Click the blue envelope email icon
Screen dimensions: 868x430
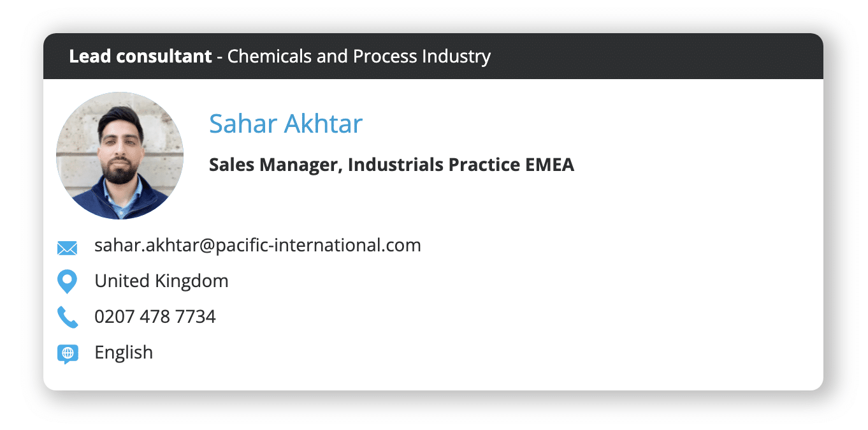click(x=67, y=248)
